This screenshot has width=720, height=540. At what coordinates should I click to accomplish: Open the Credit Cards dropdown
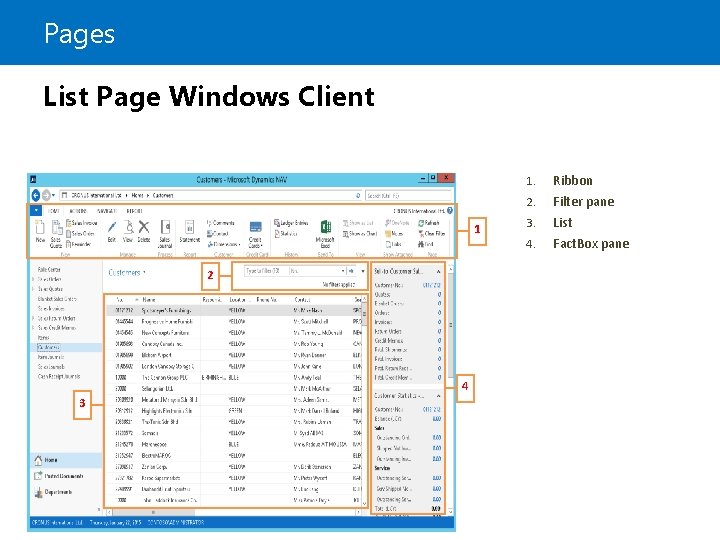(255, 234)
